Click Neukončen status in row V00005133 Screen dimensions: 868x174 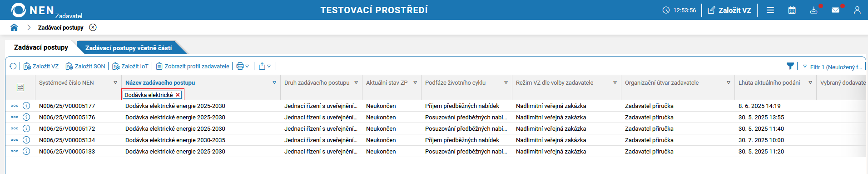click(381, 151)
